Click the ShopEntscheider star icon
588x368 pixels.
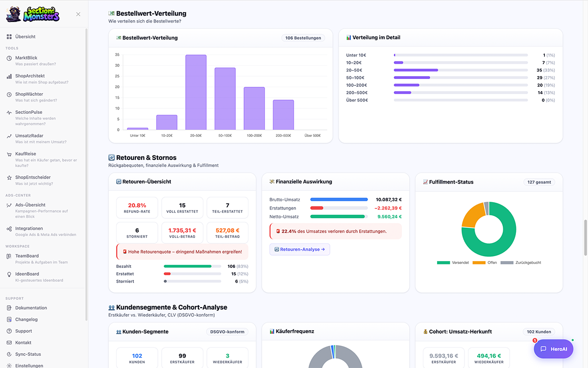tap(9, 178)
